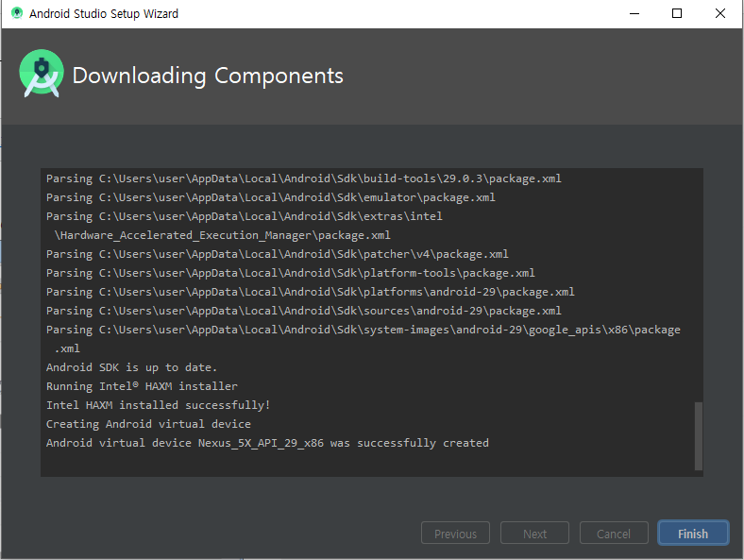Screen dimensions: 744x560
Task: Close the Setup Wizard window
Action: (x=719, y=13)
